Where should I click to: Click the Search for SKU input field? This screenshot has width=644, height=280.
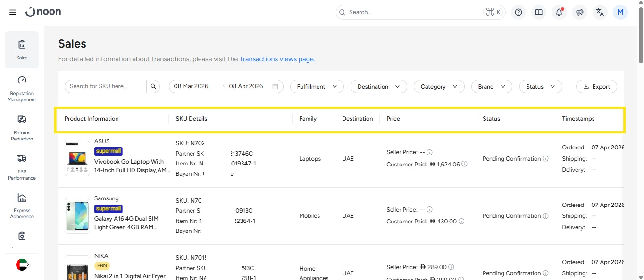106,86
